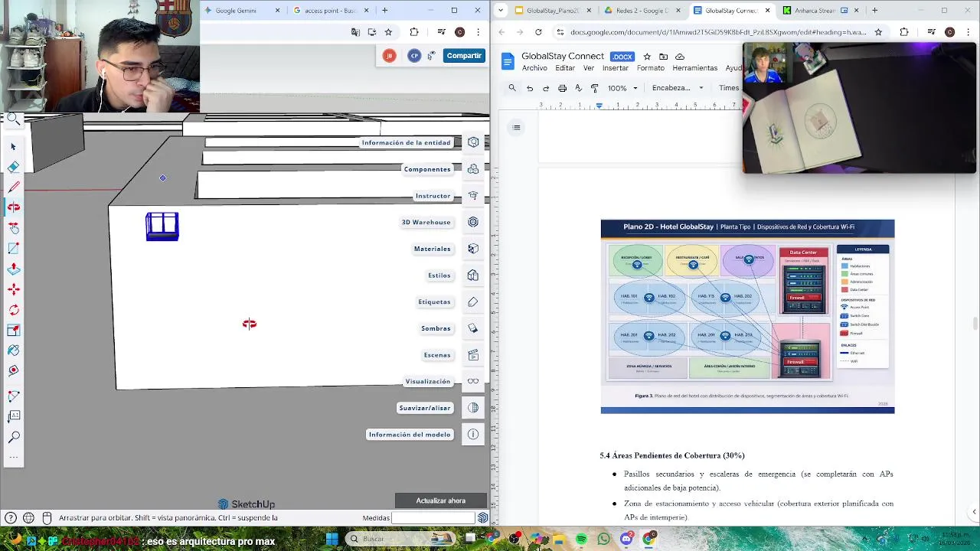Open the tab search dropdown in right browser
Image resolution: width=980 pixels, height=551 pixels.
[501, 11]
